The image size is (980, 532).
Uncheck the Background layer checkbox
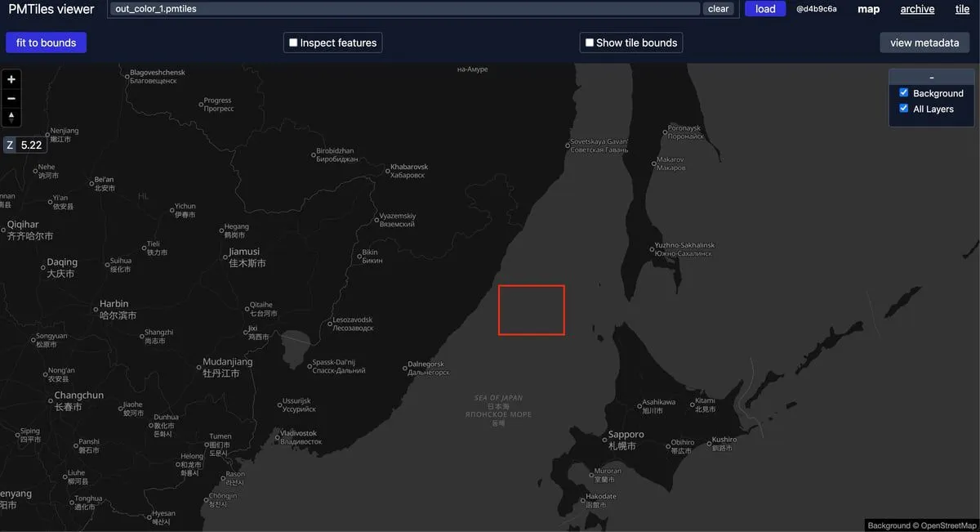coord(903,93)
